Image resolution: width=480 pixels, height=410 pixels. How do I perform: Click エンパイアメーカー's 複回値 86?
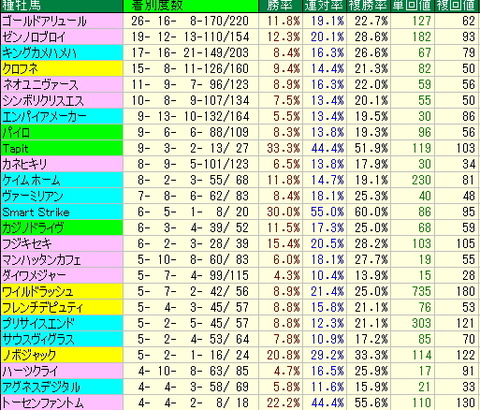pyautogui.click(x=469, y=117)
